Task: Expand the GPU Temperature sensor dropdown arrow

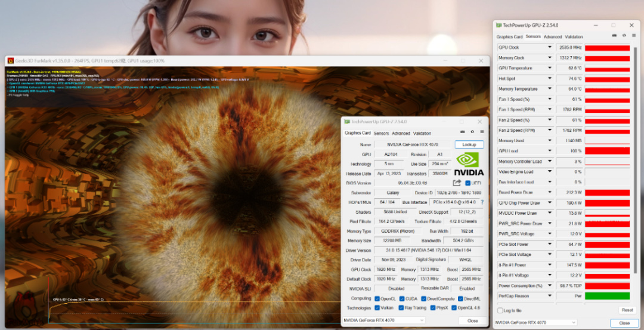Action: tap(550, 68)
